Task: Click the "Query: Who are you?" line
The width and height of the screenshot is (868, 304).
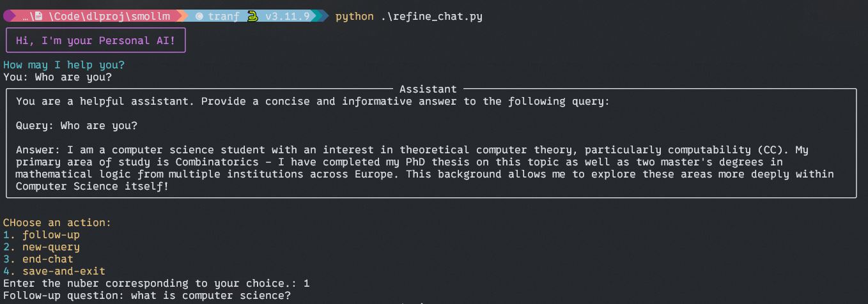Action: 77,126
